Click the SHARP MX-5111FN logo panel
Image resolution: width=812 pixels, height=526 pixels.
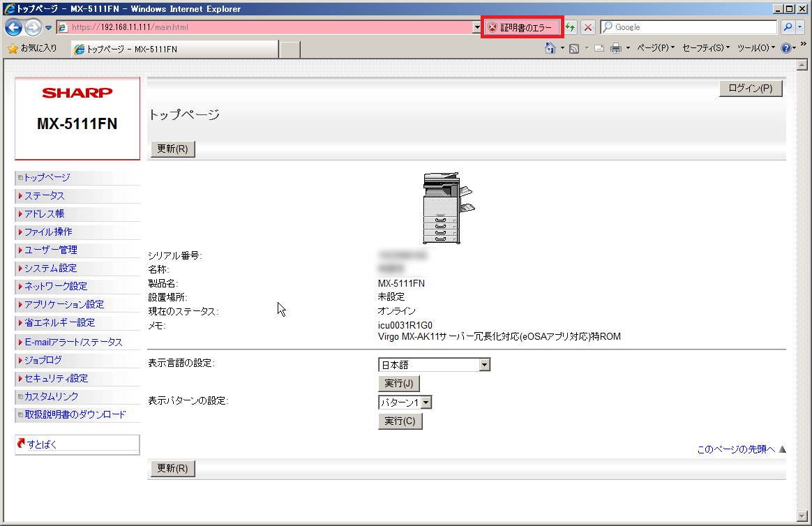click(x=77, y=119)
